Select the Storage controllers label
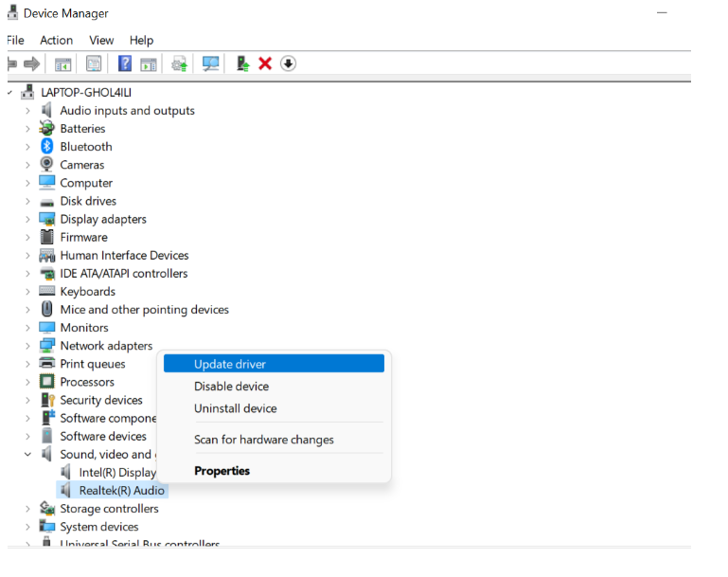The height and width of the screenshot is (577, 728). (x=109, y=509)
